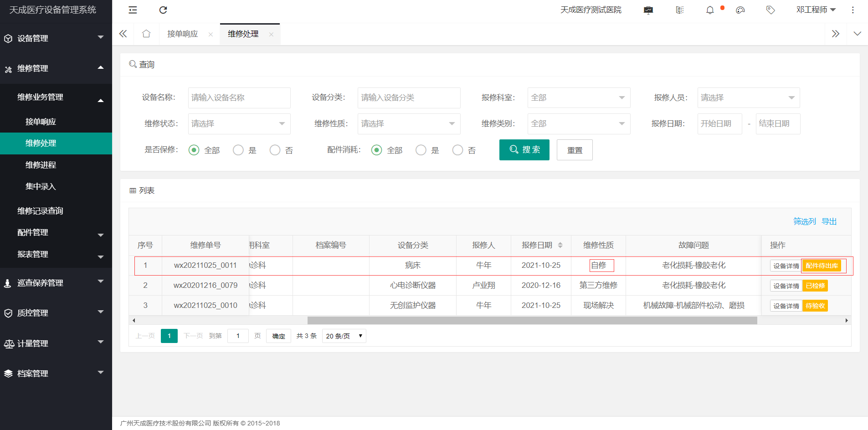Click the horizontal table scrollbar thumb
The width and height of the screenshot is (868, 430).
[532, 321]
